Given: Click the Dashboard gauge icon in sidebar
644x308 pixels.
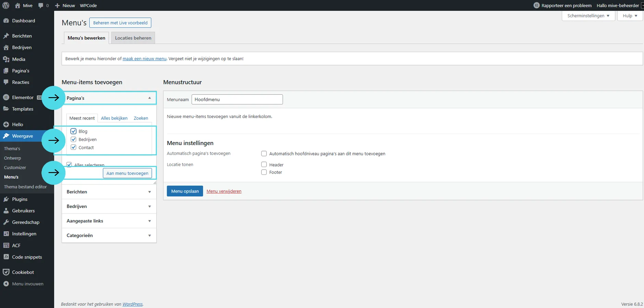Looking at the screenshot, I should click(x=6, y=21).
